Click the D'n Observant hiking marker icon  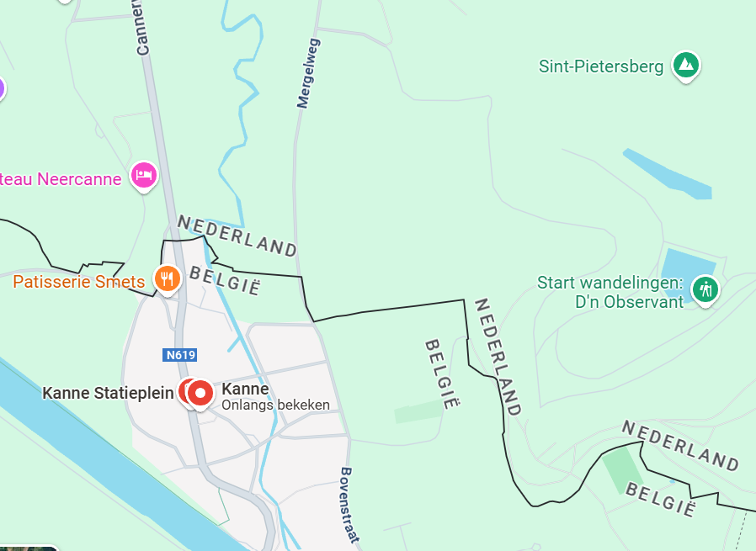[705, 290]
